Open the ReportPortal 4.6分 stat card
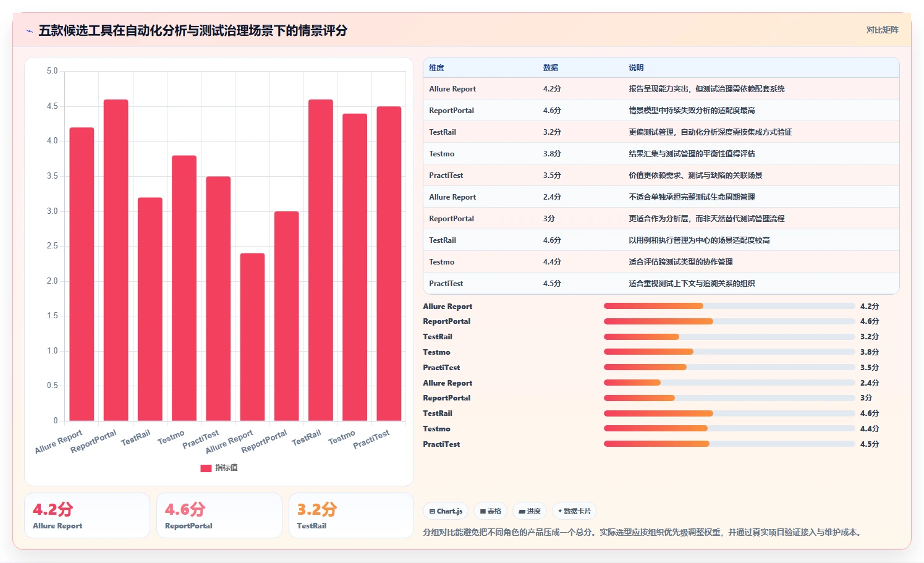The image size is (924, 563). (219, 515)
